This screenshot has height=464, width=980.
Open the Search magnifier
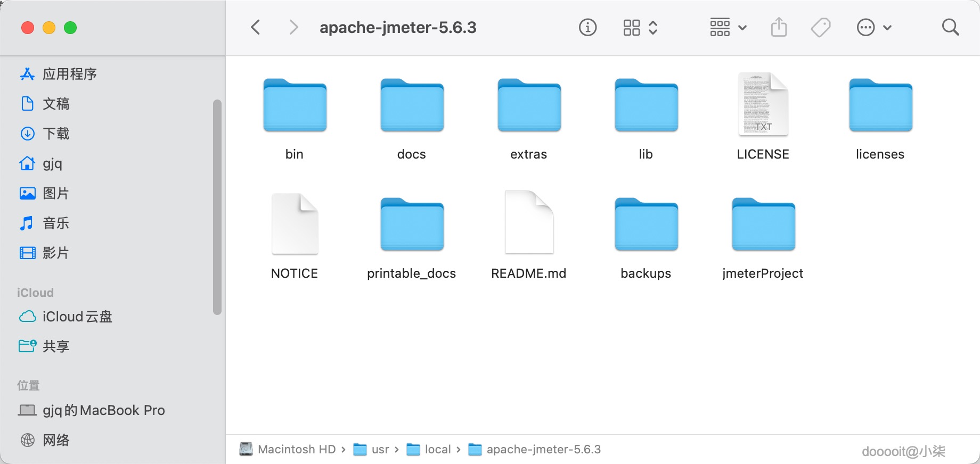(x=950, y=27)
